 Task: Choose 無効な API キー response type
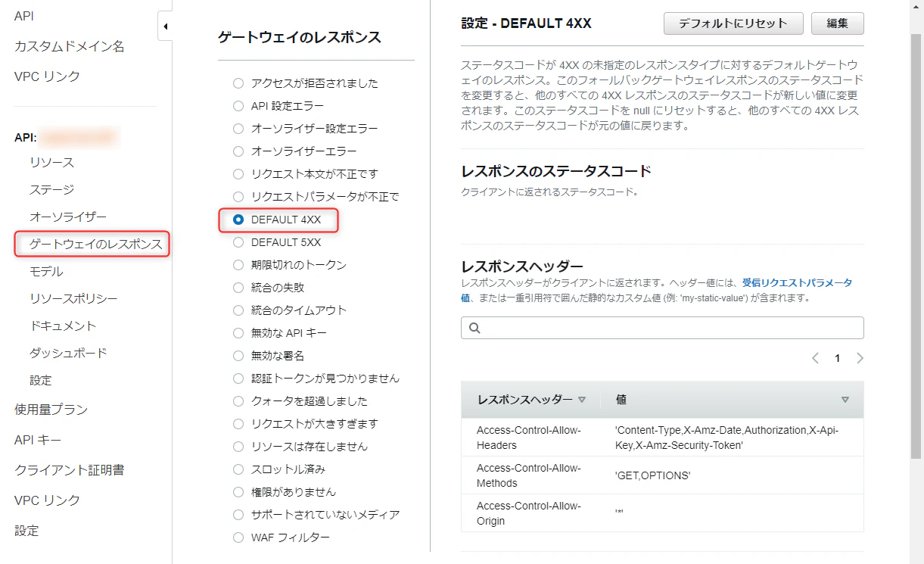pyautogui.click(x=238, y=333)
